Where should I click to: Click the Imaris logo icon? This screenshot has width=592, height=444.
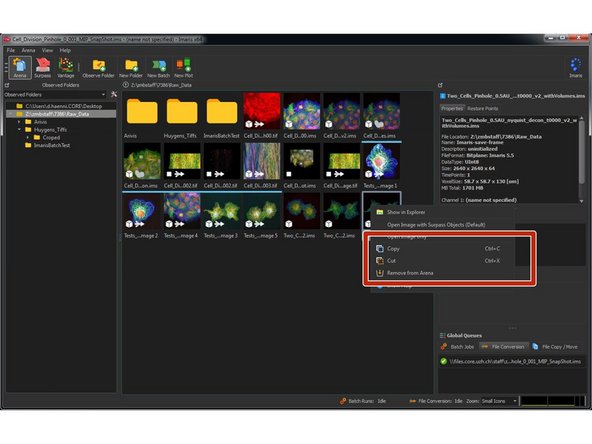[x=576, y=67]
